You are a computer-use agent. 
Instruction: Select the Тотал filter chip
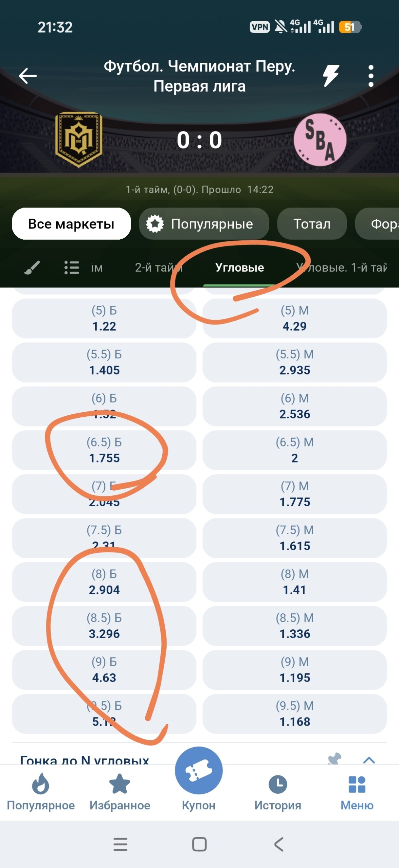coord(312,224)
